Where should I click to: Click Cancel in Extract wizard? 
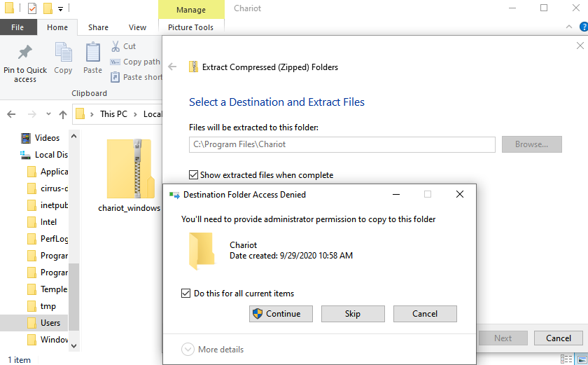[x=559, y=338]
